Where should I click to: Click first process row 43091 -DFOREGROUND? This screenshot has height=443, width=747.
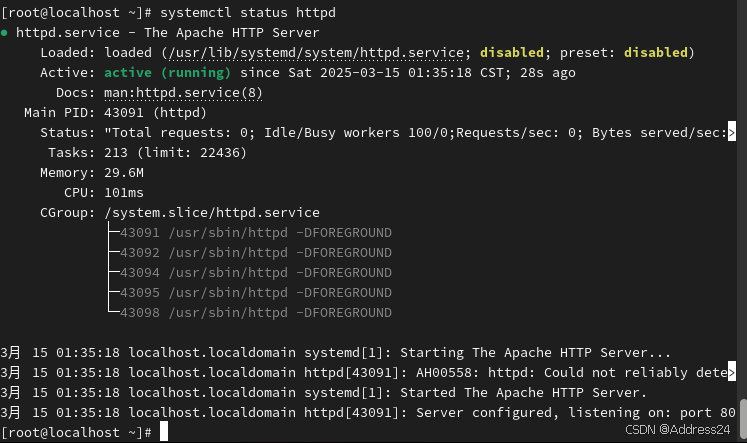256,232
